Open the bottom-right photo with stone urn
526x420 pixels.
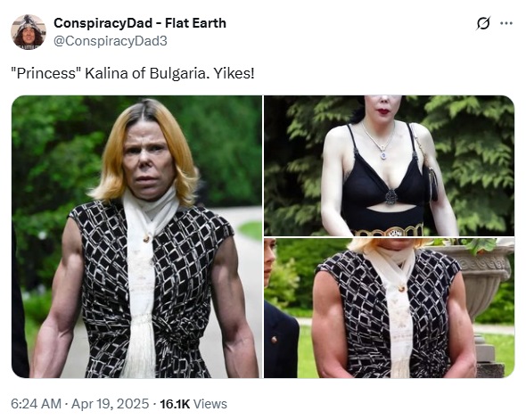389,308
